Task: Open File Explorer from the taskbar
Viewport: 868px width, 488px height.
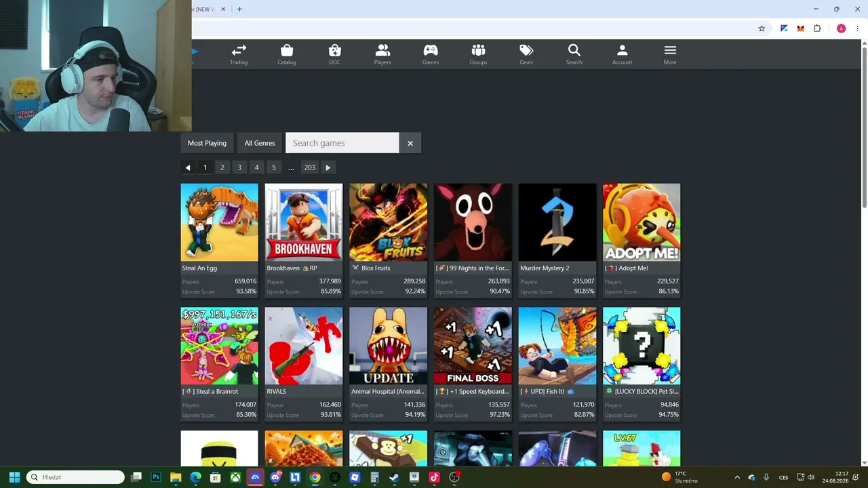Action: click(176, 477)
